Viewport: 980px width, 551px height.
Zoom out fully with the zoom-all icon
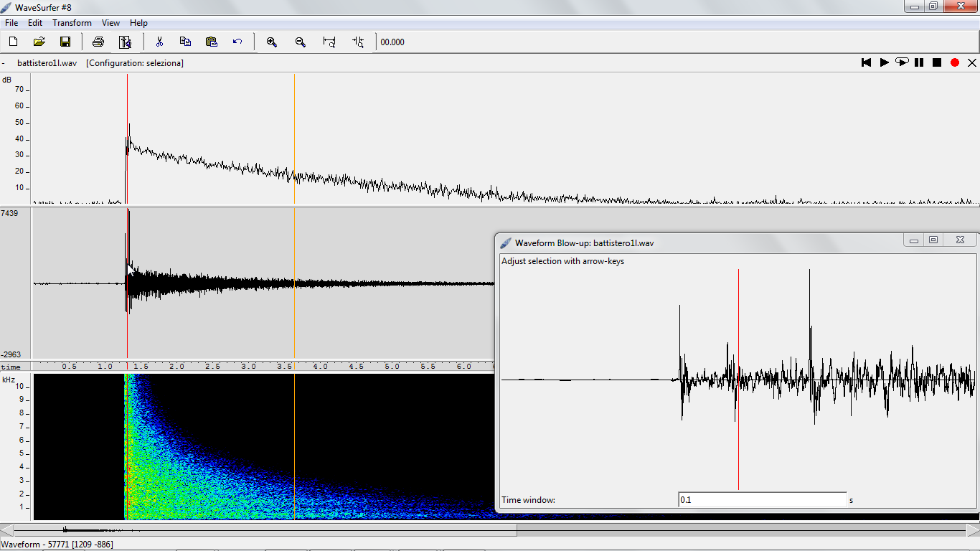click(x=329, y=42)
